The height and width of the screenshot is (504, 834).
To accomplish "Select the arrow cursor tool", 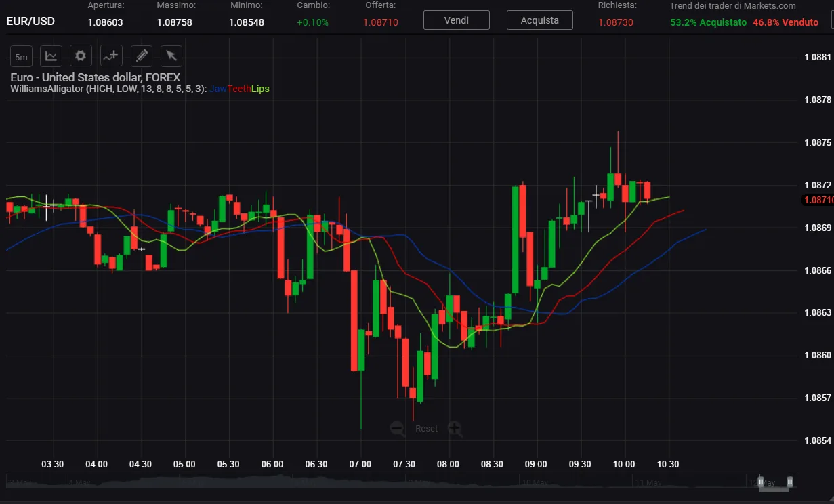I will tap(171, 56).
